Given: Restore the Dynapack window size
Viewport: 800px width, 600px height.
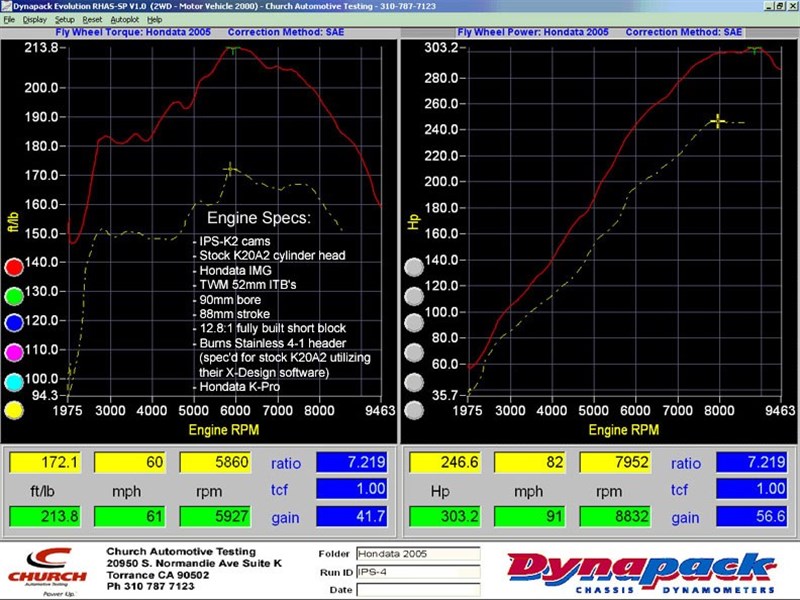Looking at the screenshot, I should pyautogui.click(x=780, y=6).
